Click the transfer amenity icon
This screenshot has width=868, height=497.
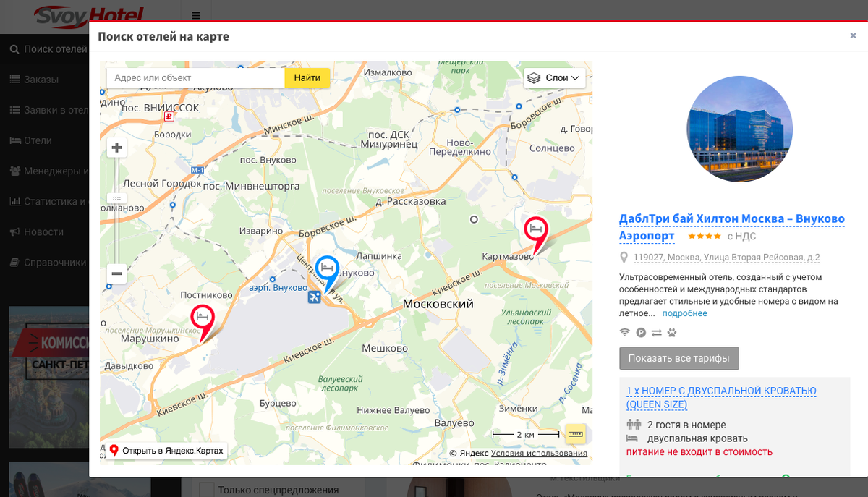click(x=657, y=333)
